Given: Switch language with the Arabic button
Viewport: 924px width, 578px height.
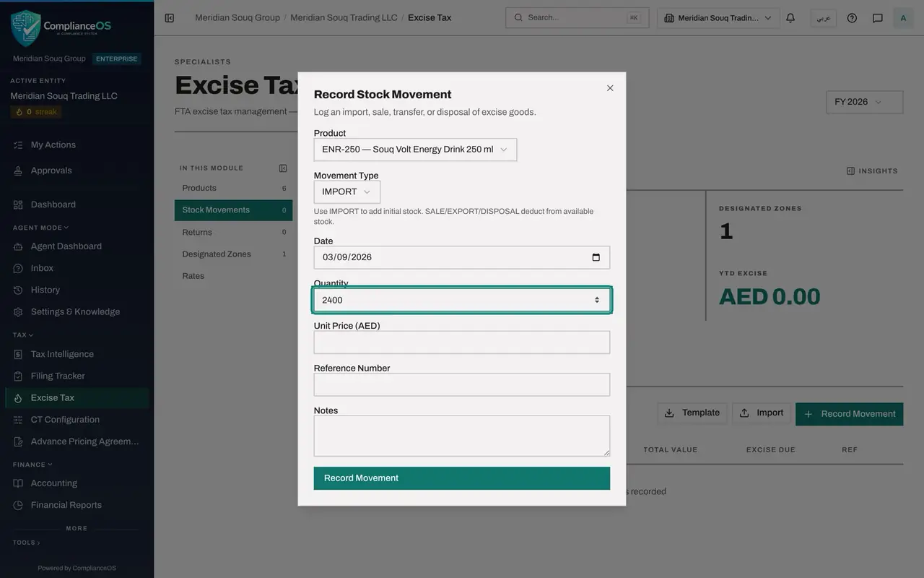Looking at the screenshot, I should (823, 18).
